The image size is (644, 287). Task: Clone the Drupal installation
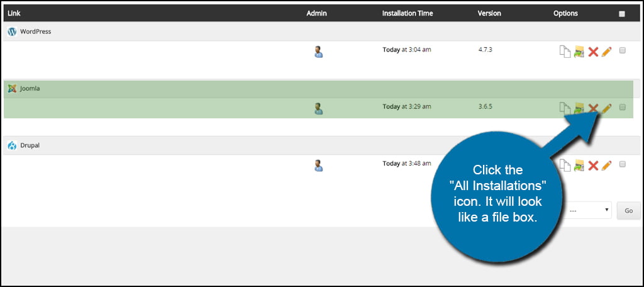click(565, 166)
